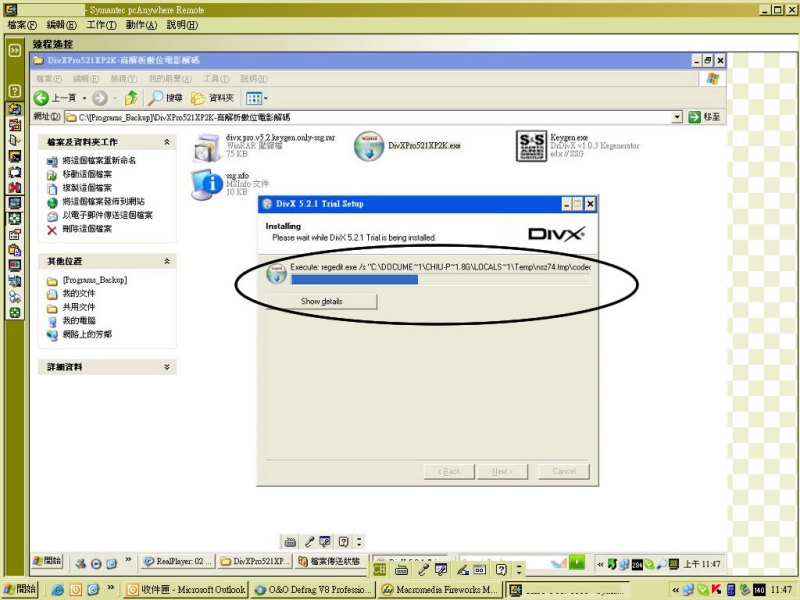The width and height of the screenshot is (800, 600).
Task: Click the grey Forward arrow icon in Explorer
Action: pyautogui.click(x=100, y=98)
